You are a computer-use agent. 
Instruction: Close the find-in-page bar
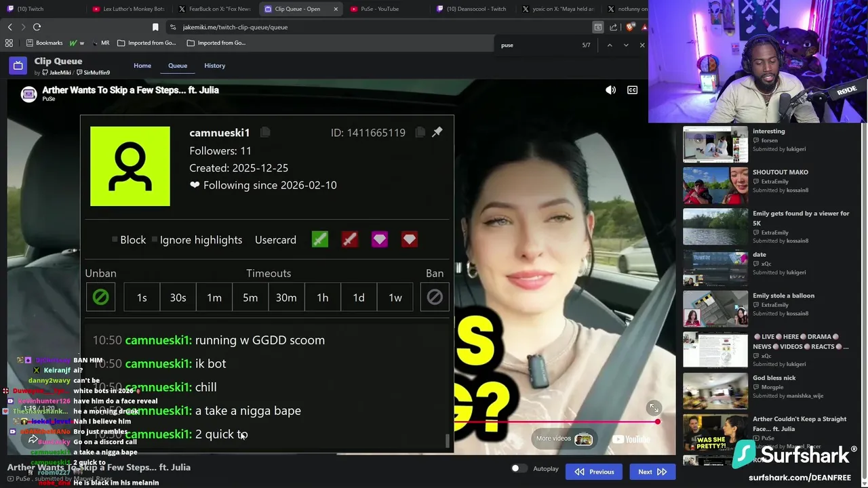642,45
